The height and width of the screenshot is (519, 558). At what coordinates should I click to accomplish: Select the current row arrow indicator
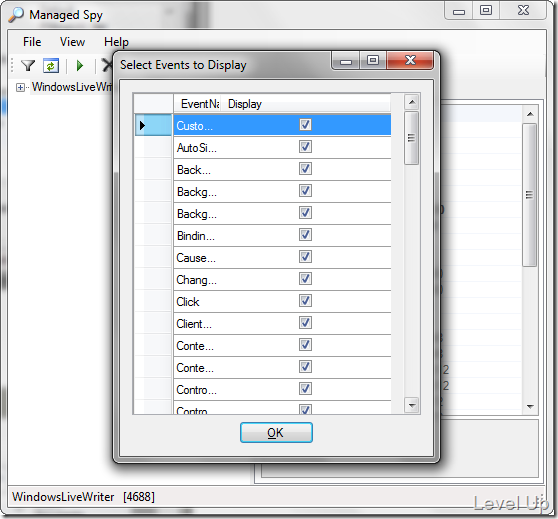click(x=142, y=125)
